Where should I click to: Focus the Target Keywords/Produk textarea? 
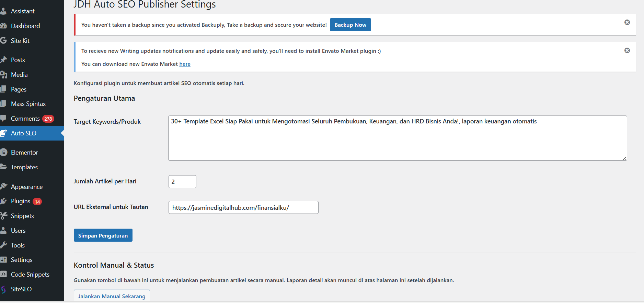tap(398, 138)
